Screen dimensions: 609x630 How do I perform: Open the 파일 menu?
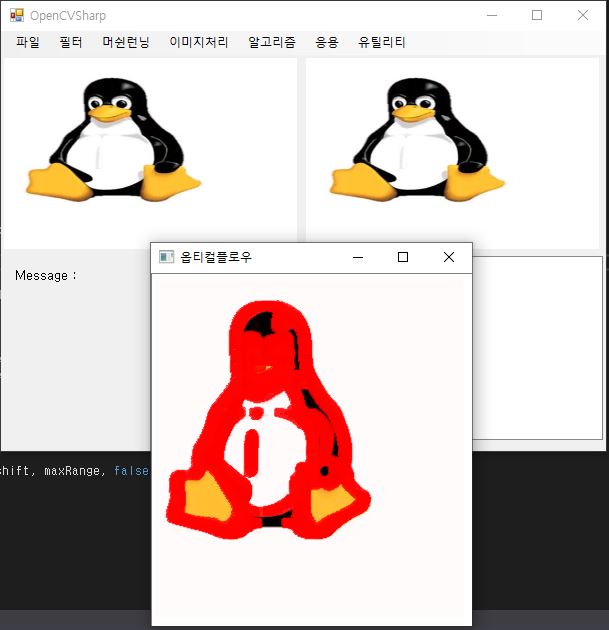tap(28, 42)
